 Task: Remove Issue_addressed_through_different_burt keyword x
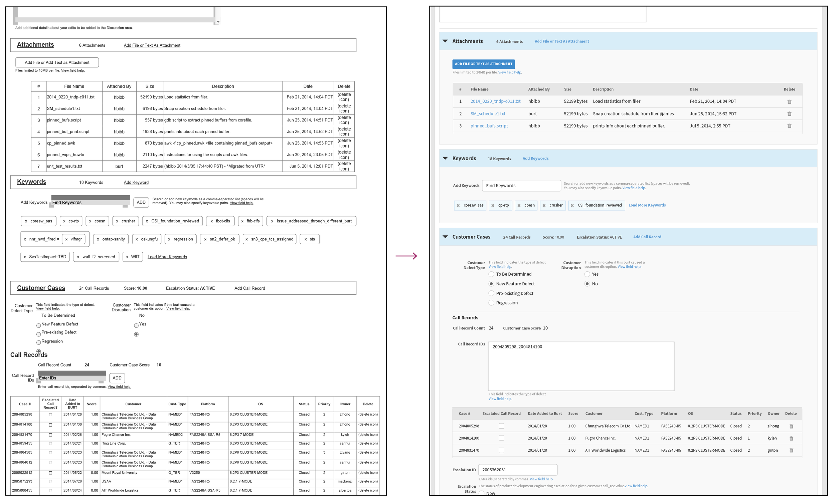click(272, 221)
